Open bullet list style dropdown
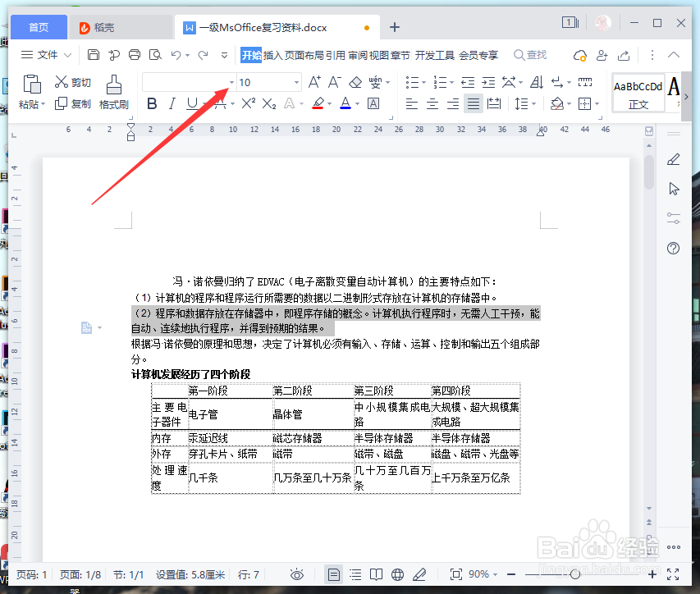700x594 pixels. tap(423, 83)
